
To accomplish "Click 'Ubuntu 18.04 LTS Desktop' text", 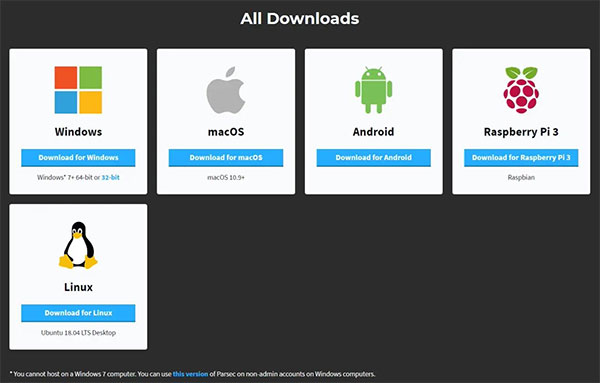I will (x=78, y=333).
